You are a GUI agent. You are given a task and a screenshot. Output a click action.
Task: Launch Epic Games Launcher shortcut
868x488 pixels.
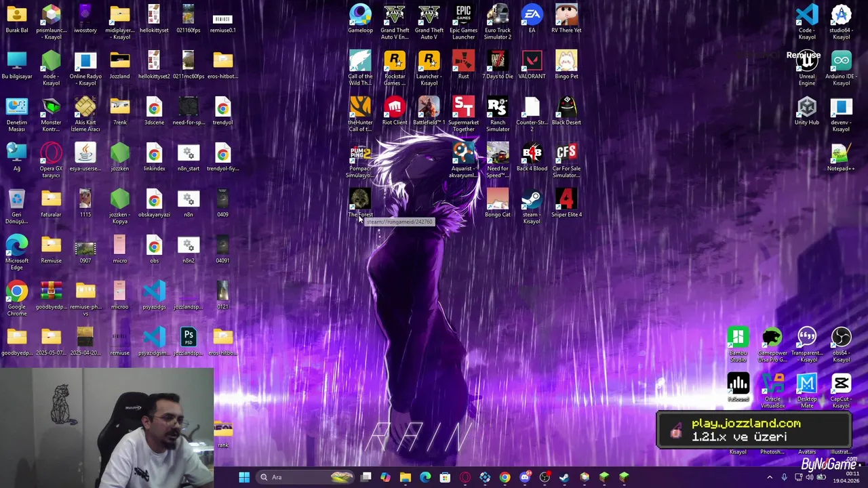463,22
